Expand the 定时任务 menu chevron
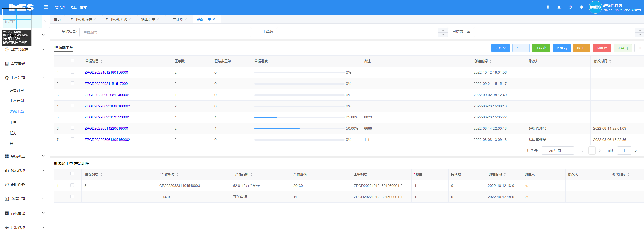Screen dimensions: 644x239 pyautogui.click(x=43, y=184)
